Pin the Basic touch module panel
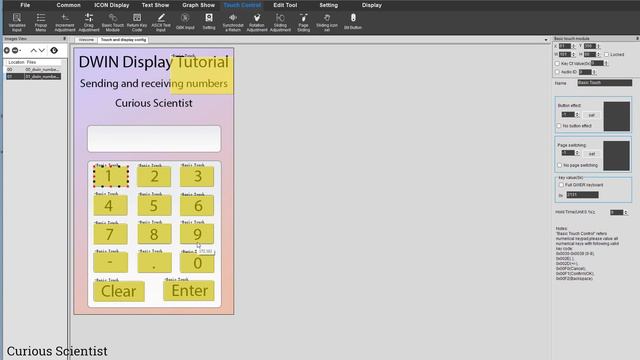The image size is (640, 360). [638, 38]
